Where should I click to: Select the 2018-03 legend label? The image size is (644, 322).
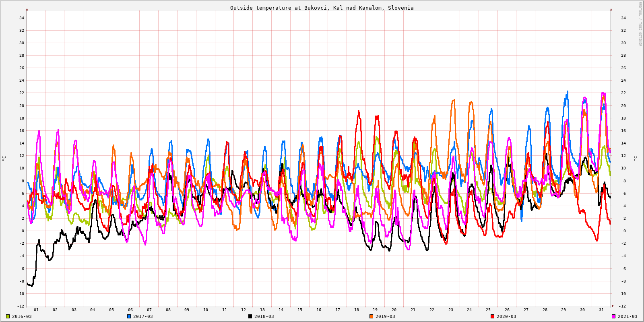pos(264,316)
